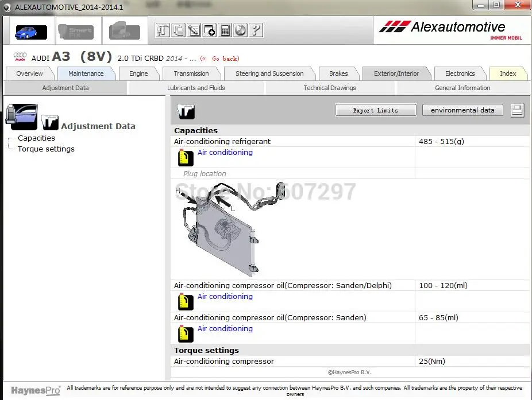Screen dimensions: 532x400
Task: Open Air conditioning link under refrigerant row
Action: [225, 153]
